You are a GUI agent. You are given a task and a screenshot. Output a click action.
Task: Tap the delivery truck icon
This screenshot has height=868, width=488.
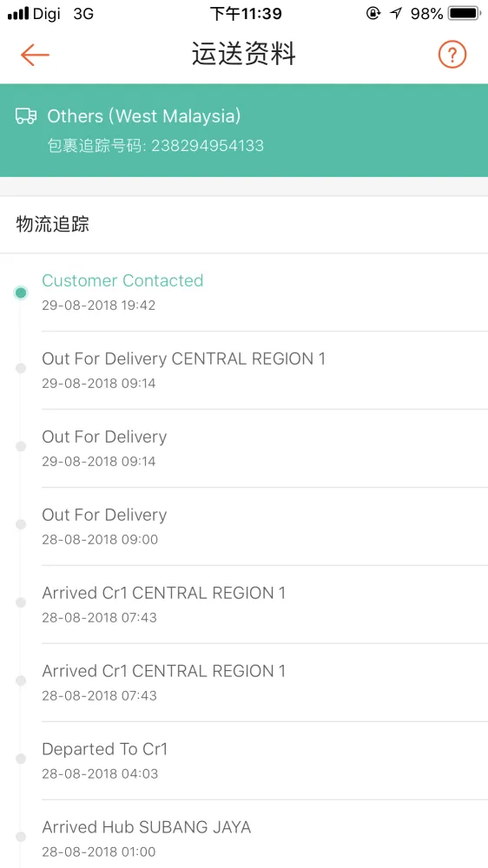(26, 116)
